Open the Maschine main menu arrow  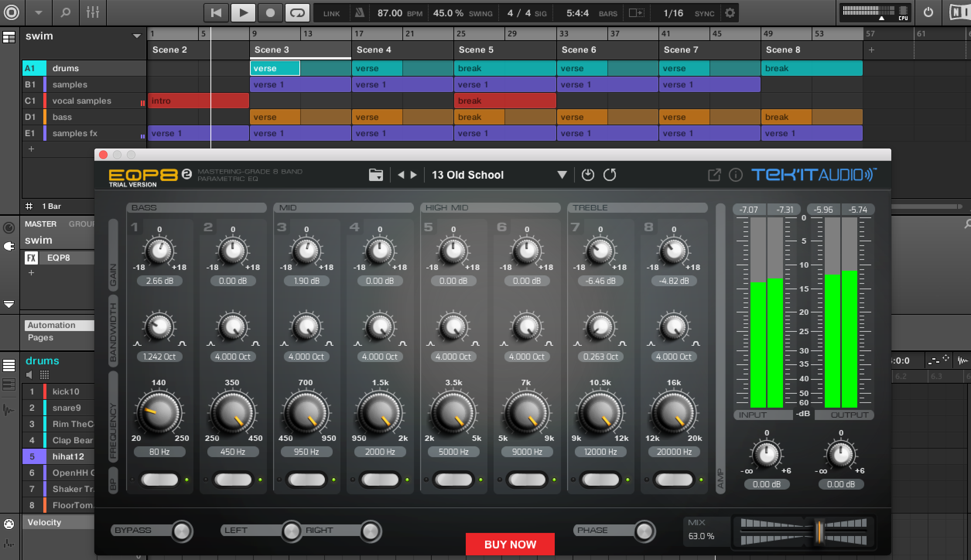coord(38,13)
